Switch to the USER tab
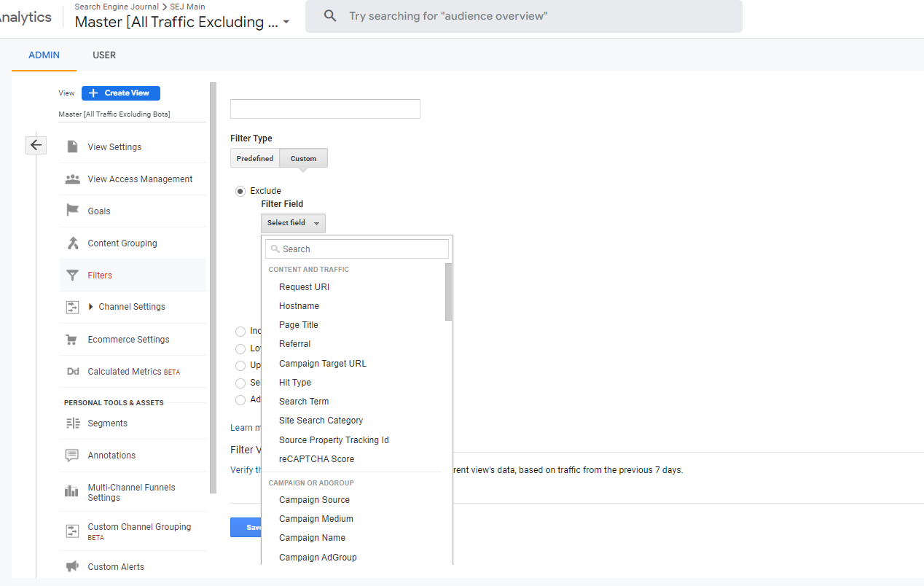The height and width of the screenshot is (586, 924). click(103, 55)
